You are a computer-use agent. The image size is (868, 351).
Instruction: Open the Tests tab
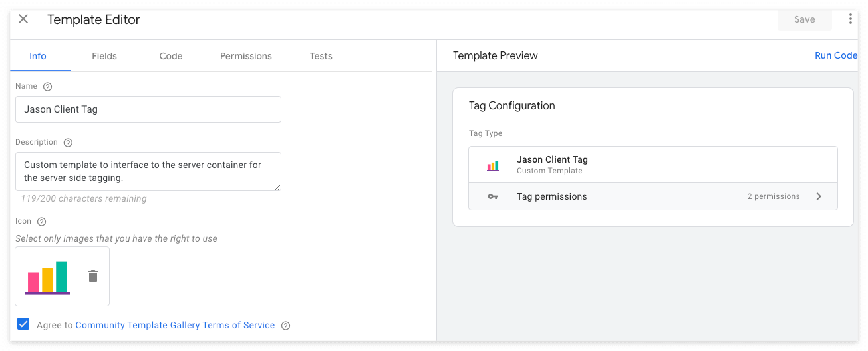(321, 56)
